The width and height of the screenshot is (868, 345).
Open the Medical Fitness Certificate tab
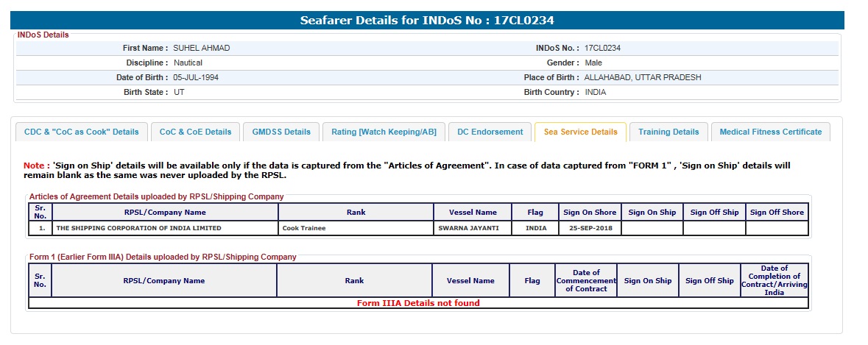tap(770, 132)
